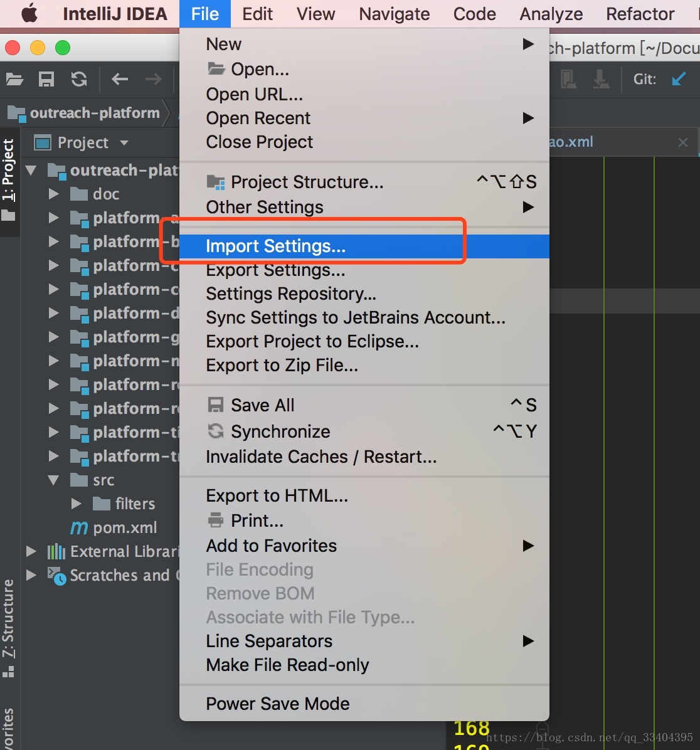Open the Navigate menu
Viewport: 700px width, 750px height.
(x=395, y=14)
